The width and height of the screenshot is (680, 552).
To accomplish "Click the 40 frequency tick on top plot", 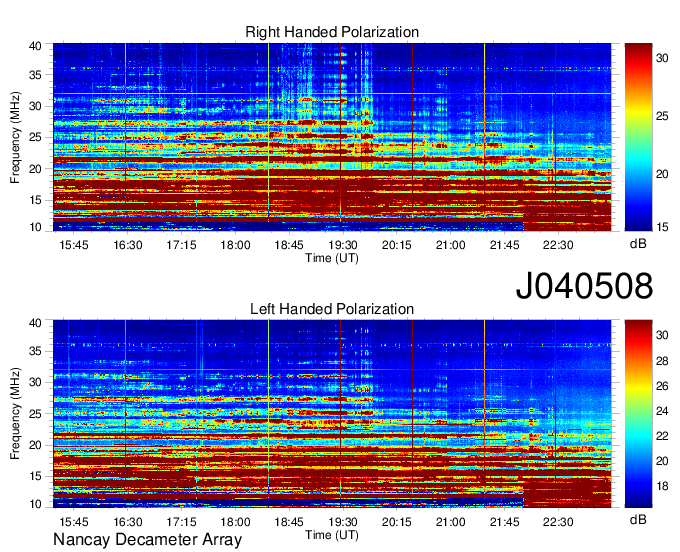I will 36,46.
